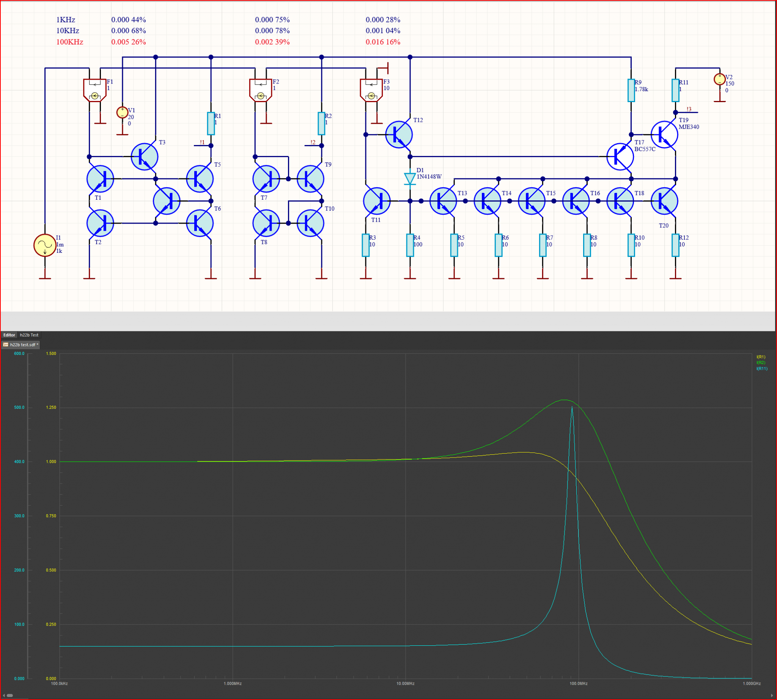Screen dimensions: 777x700
Task: Select the !2 net label
Action: tap(313, 142)
